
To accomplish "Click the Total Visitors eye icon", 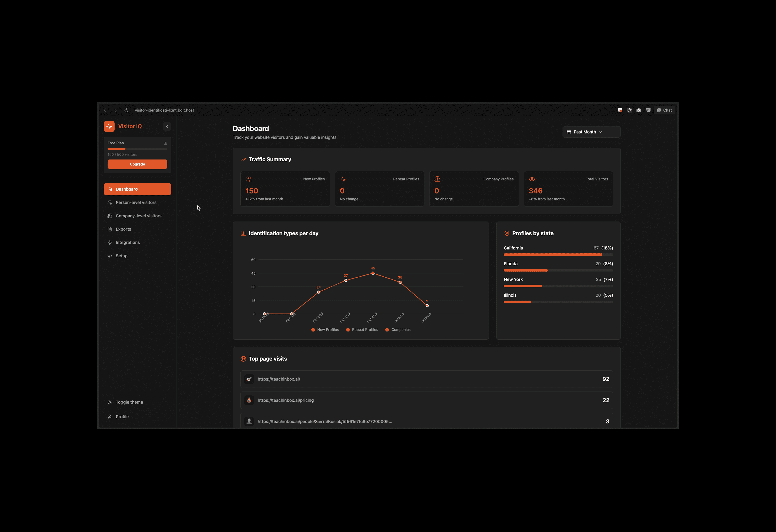I will point(532,179).
